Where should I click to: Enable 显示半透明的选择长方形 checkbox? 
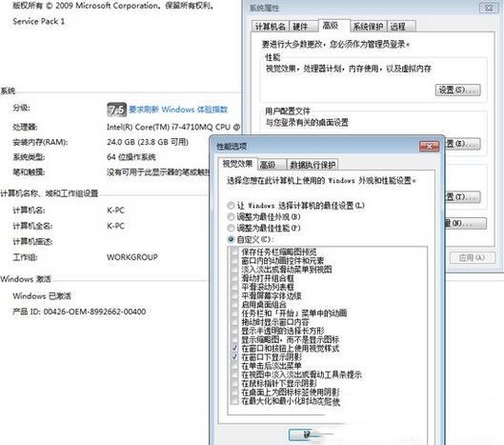coord(234,331)
